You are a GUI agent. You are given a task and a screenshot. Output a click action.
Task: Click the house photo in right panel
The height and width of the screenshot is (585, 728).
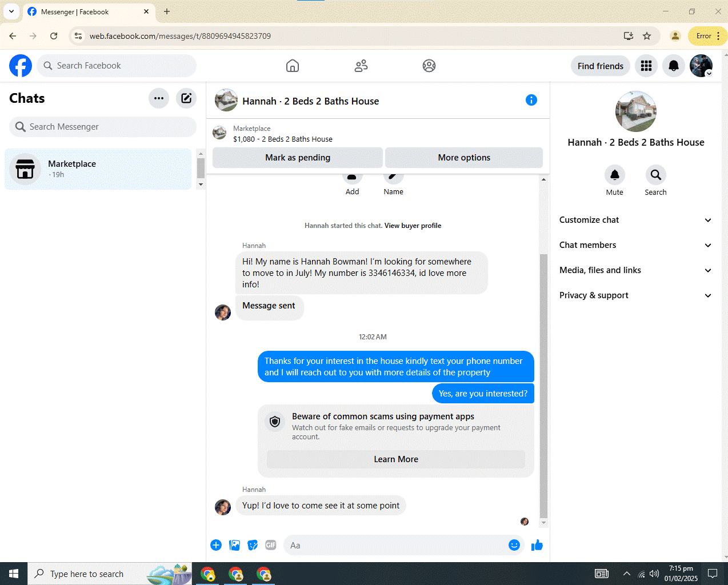tap(636, 111)
